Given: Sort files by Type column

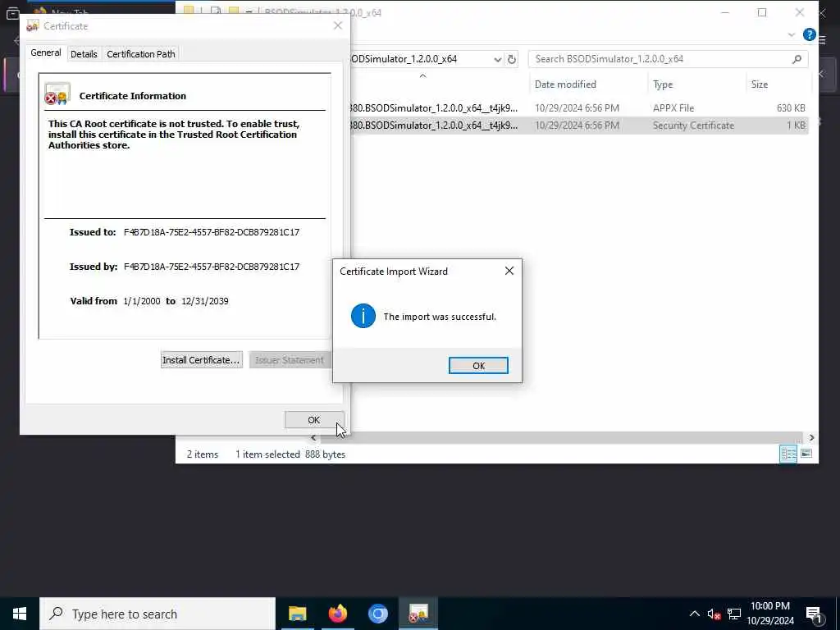Looking at the screenshot, I should (x=663, y=84).
